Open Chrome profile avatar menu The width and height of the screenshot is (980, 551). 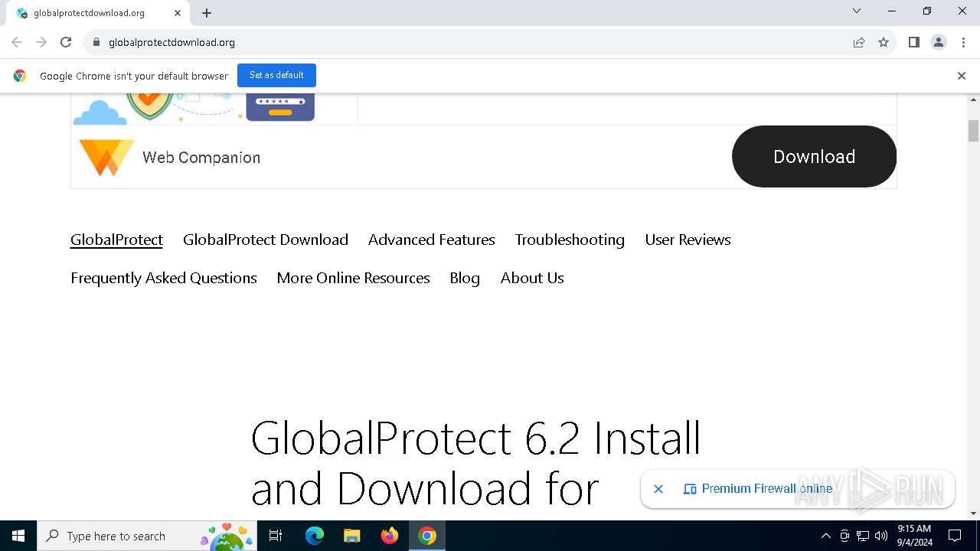(x=939, y=42)
